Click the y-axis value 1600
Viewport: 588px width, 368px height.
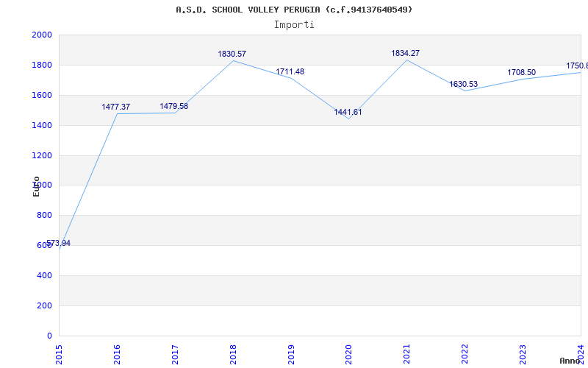42,96
